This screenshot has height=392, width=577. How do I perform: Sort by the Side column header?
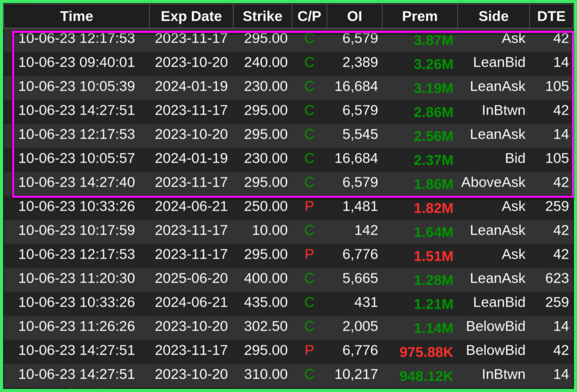click(494, 16)
